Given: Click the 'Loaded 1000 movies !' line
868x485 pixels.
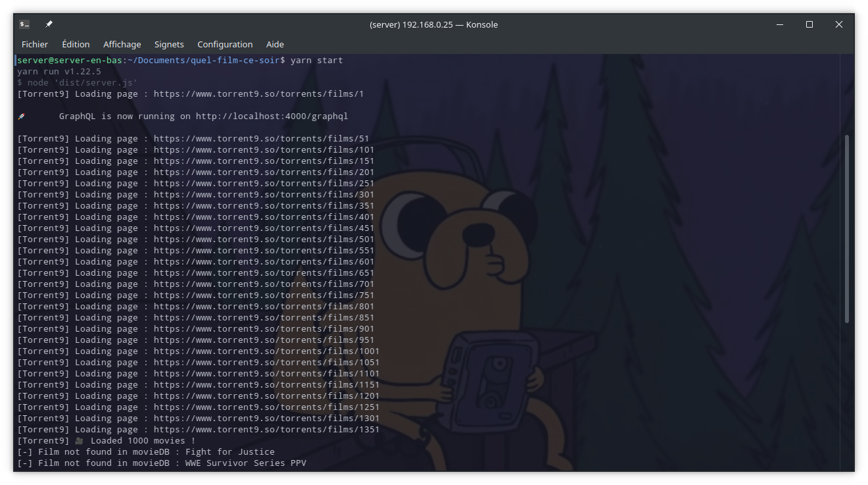Looking at the screenshot, I should (107, 440).
